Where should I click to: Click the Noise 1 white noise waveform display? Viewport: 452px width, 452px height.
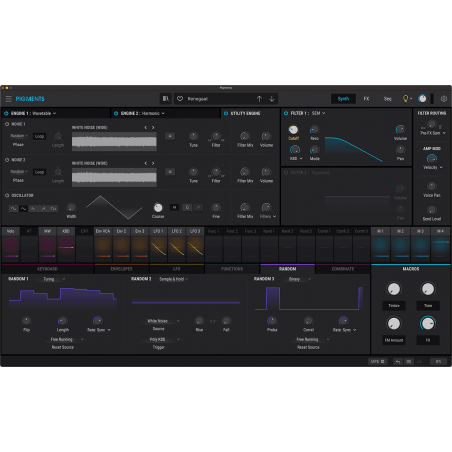[114, 141]
